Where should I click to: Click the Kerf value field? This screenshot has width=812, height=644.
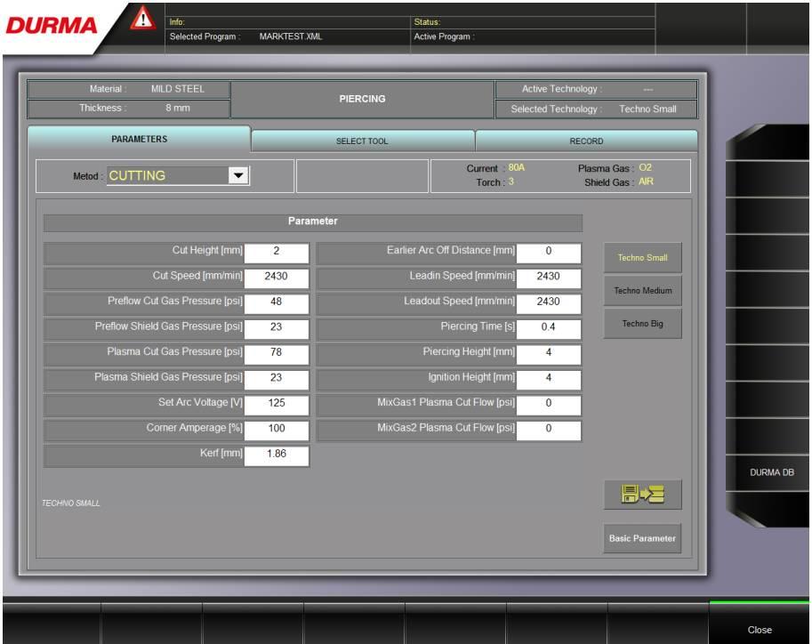point(277,455)
